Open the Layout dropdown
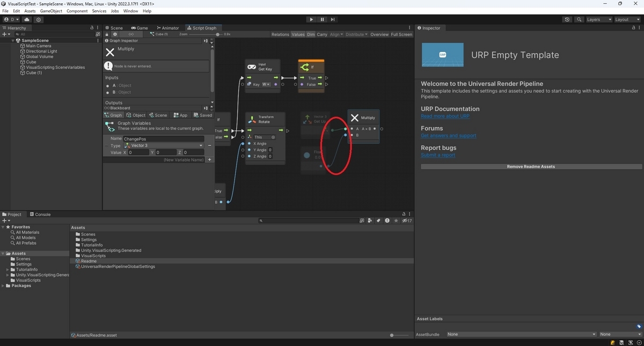Image resolution: width=644 pixels, height=346 pixels. [627, 19]
